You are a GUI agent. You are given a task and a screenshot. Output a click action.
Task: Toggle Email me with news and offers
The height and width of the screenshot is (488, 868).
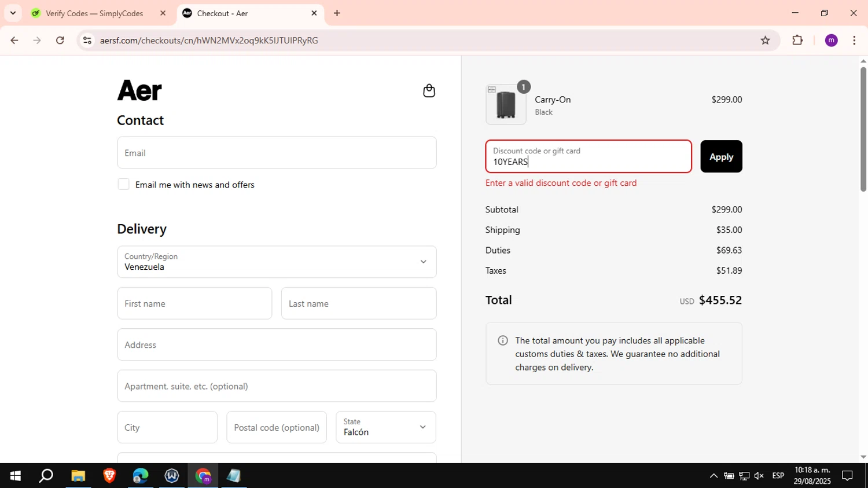(x=123, y=184)
